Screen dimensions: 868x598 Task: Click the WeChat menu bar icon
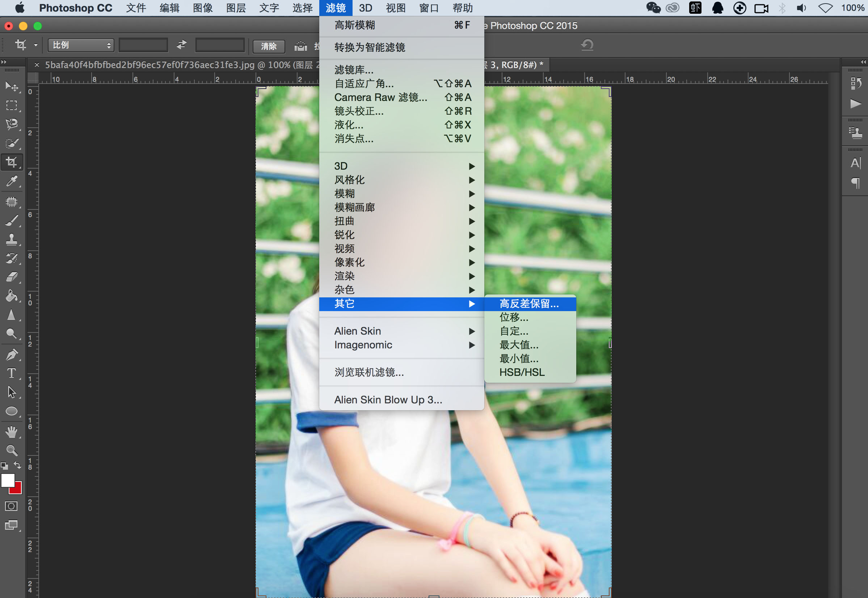(x=653, y=8)
